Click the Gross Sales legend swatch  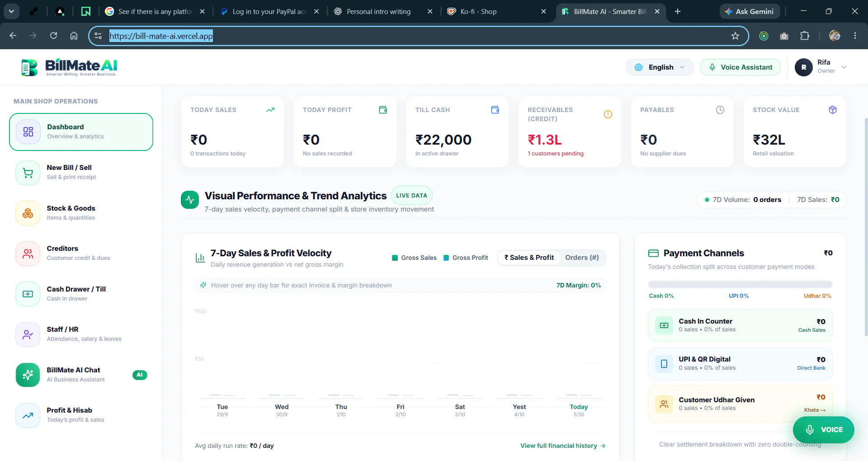(395, 258)
